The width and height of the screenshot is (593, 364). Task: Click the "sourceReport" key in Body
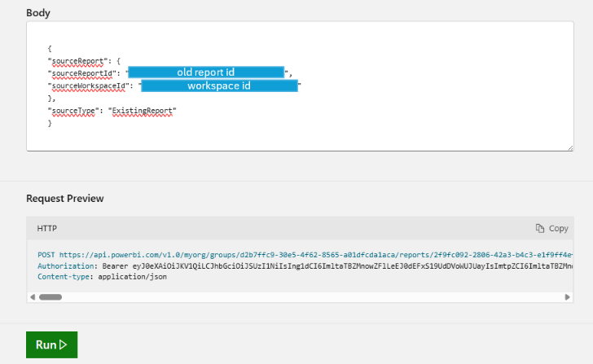click(72, 61)
